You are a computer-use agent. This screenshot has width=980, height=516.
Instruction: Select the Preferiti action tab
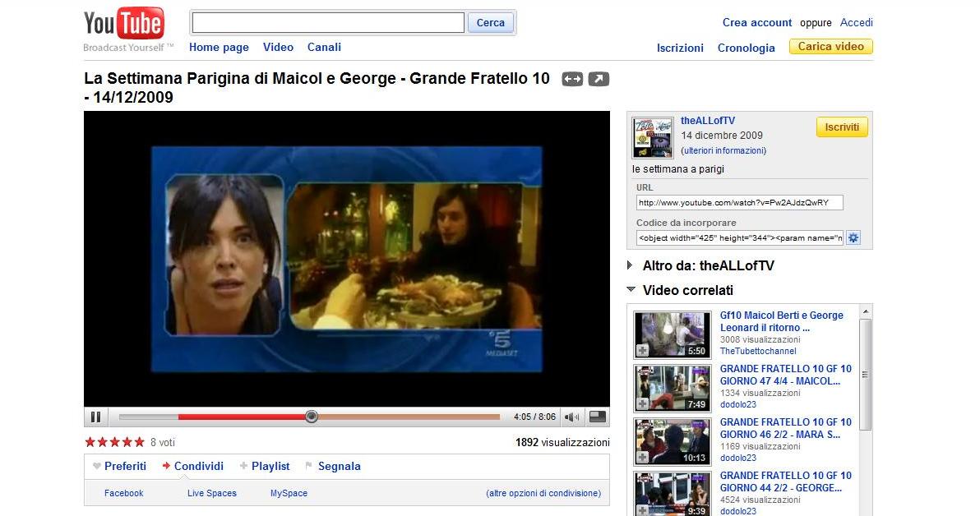pos(125,466)
